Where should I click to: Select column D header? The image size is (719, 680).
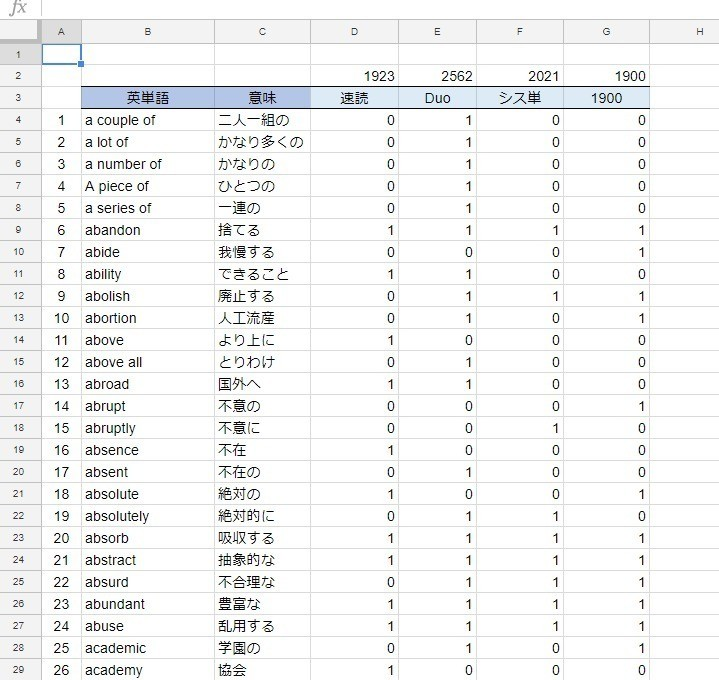pos(354,32)
